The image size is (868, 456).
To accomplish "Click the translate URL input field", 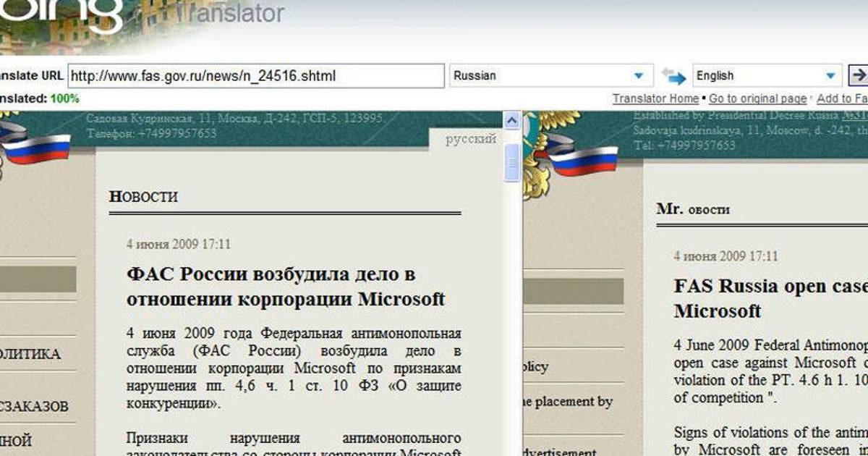I will [x=256, y=76].
